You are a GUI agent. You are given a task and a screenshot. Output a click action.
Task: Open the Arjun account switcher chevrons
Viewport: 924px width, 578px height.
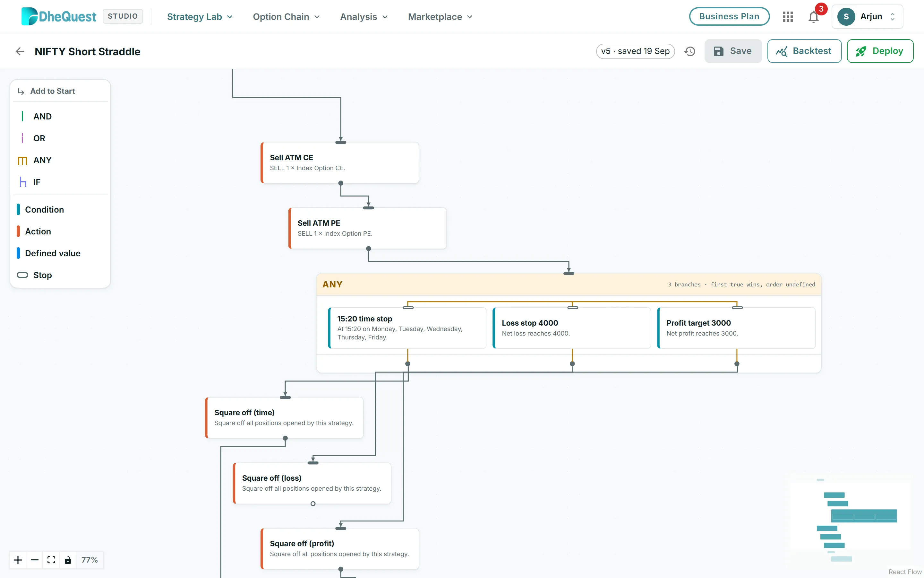click(893, 16)
